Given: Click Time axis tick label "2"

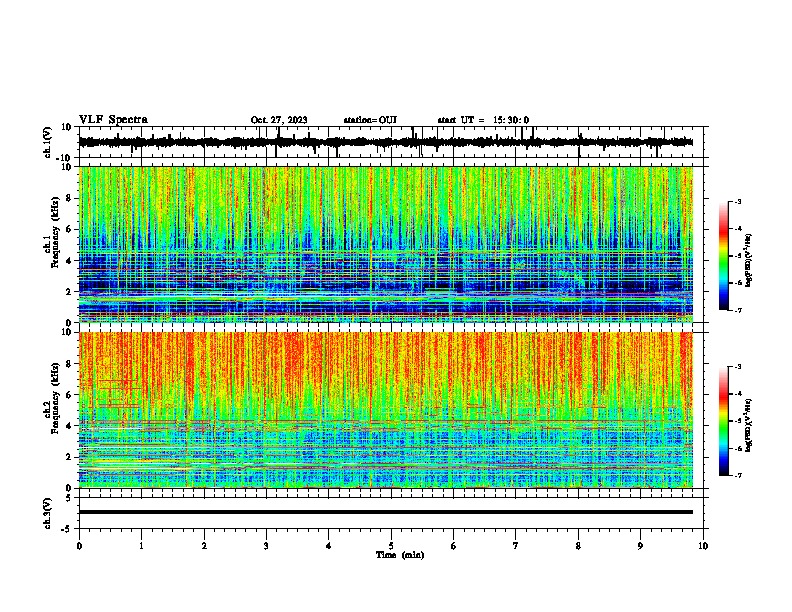Looking at the screenshot, I should [204, 546].
